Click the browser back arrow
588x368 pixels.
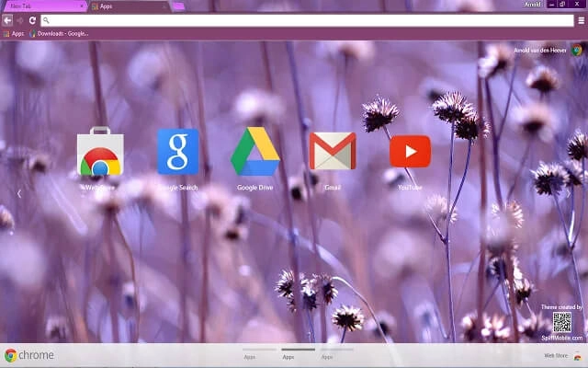tap(7, 20)
